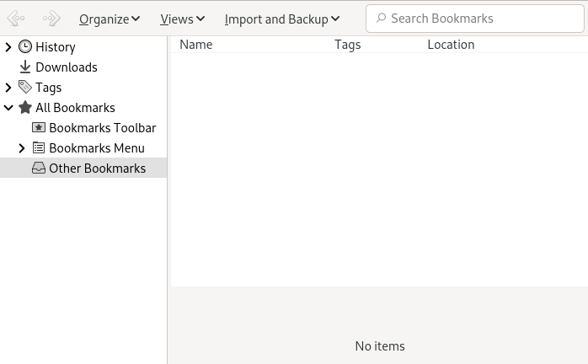Image resolution: width=588 pixels, height=364 pixels.
Task: Select the Tags label icon
Action: [x=25, y=88]
